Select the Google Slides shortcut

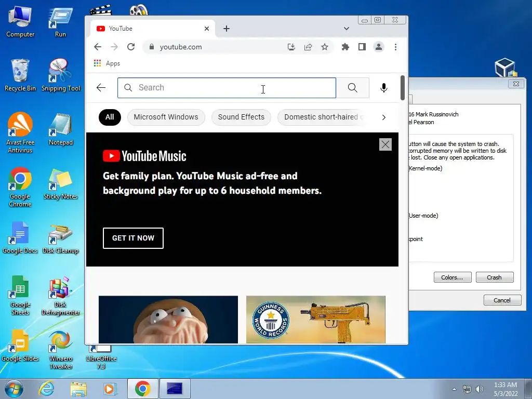20,345
